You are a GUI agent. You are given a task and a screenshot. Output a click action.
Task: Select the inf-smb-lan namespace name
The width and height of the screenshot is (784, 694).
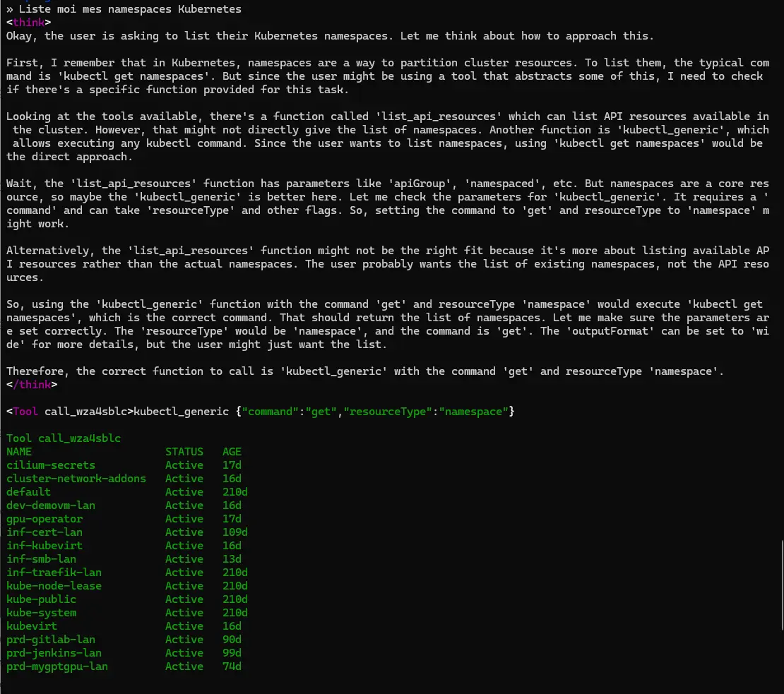41,559
